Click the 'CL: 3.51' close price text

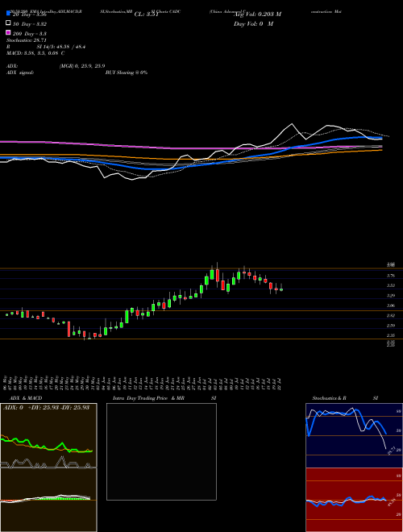click(x=146, y=15)
